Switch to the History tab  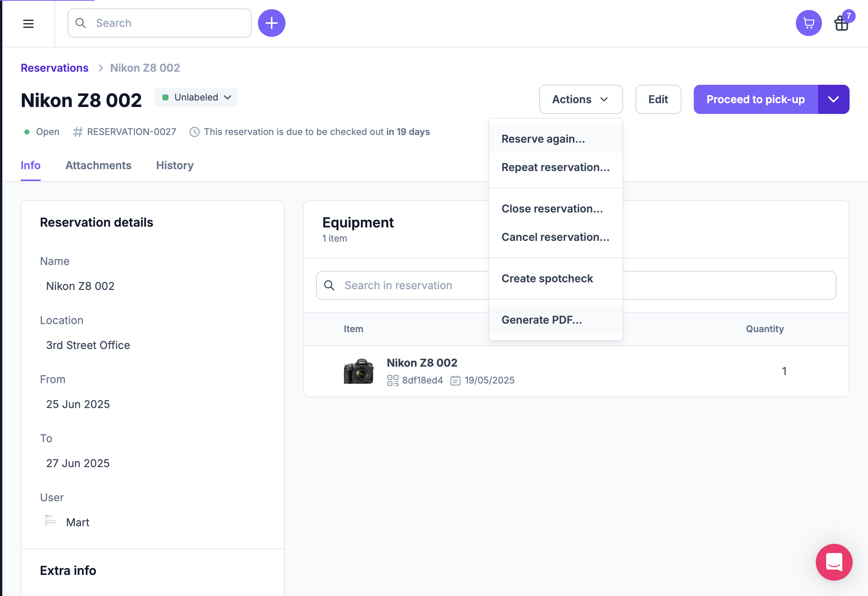175,165
